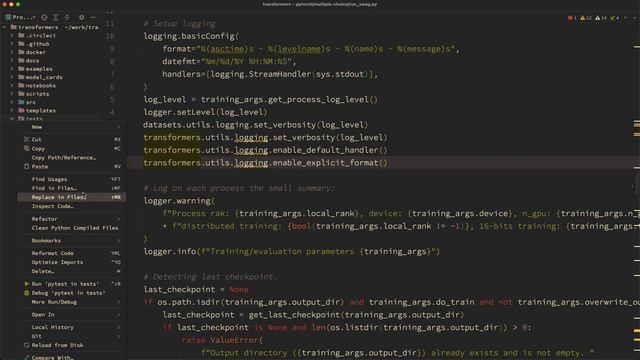Choose Replace in Files…
Image resolution: width=640 pixels, height=360 pixels.
point(71,197)
